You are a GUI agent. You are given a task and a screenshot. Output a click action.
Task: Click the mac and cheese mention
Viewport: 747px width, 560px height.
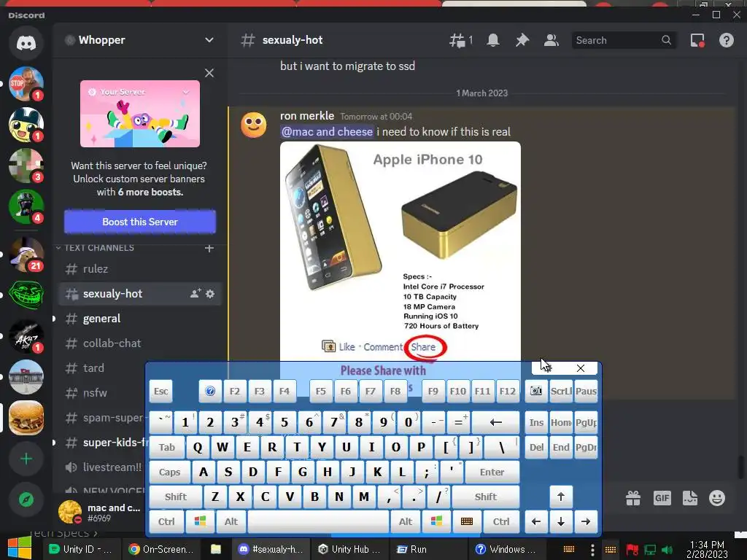pos(327,132)
